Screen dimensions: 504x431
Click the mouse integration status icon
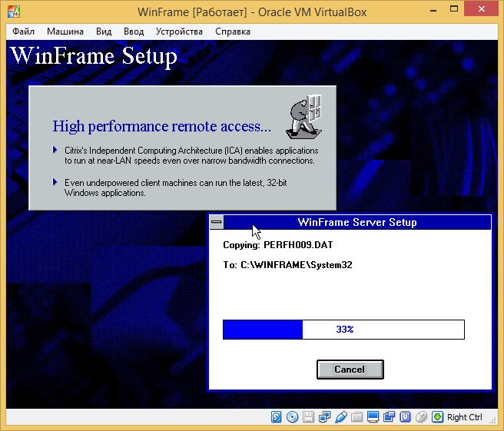point(421,417)
